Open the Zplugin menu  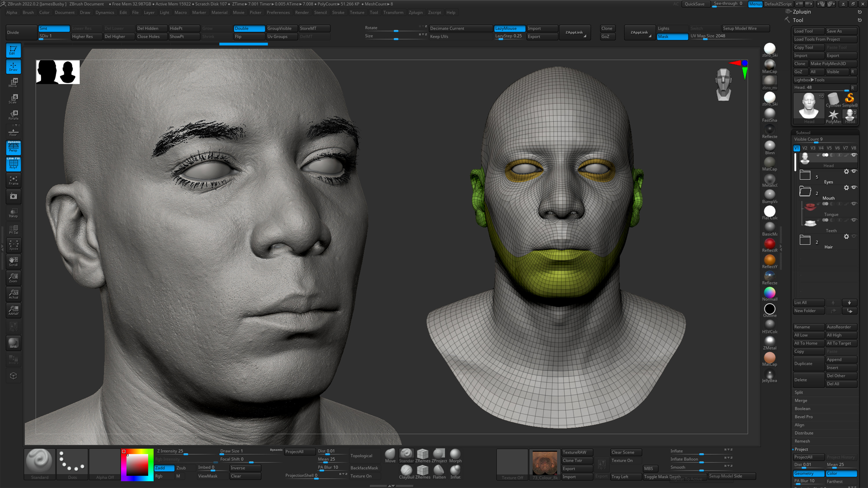click(x=416, y=12)
